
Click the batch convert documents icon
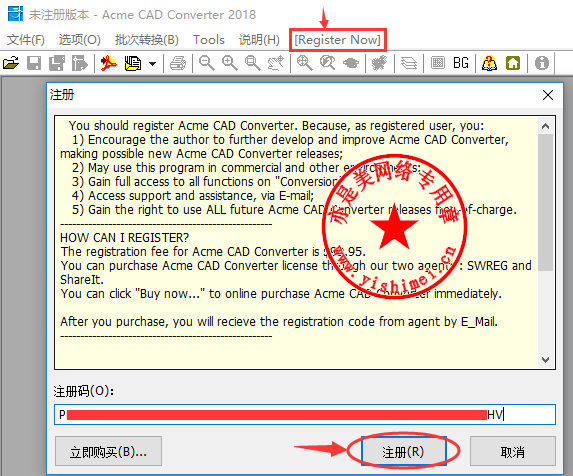click(x=132, y=63)
